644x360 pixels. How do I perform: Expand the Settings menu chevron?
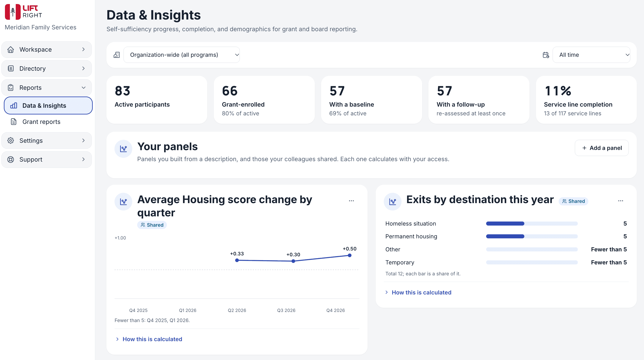click(84, 140)
